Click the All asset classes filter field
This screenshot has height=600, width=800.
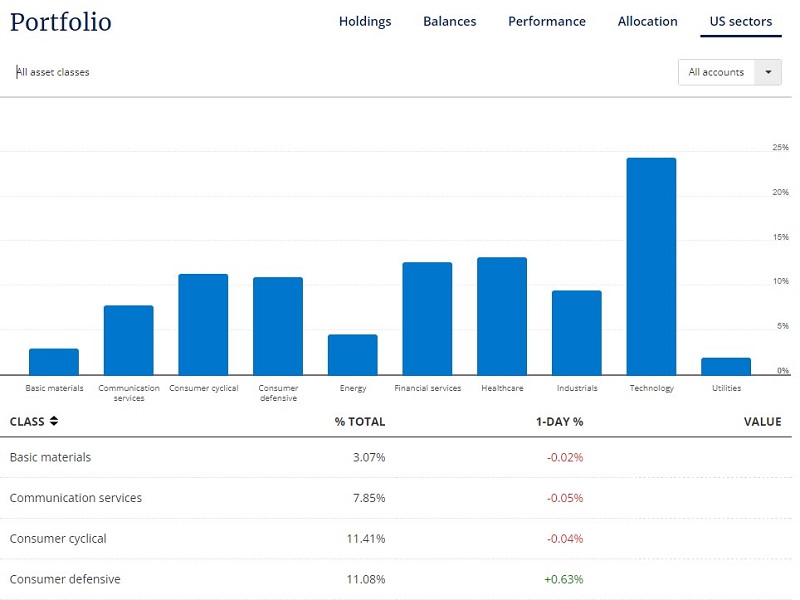point(53,72)
